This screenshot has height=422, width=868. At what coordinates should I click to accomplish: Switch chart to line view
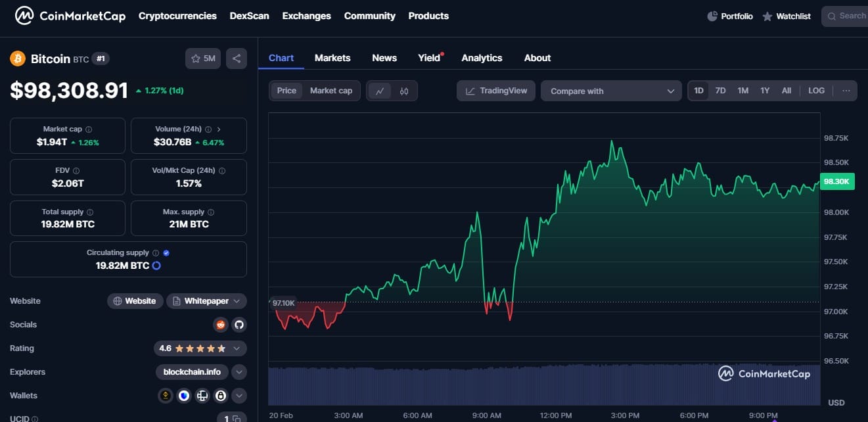point(380,91)
